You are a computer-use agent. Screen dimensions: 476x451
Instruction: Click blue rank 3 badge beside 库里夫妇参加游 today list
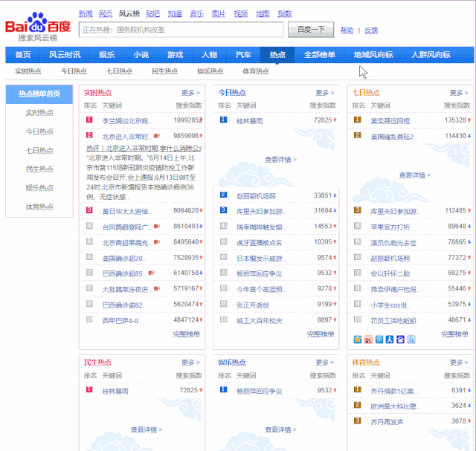pyautogui.click(x=223, y=210)
